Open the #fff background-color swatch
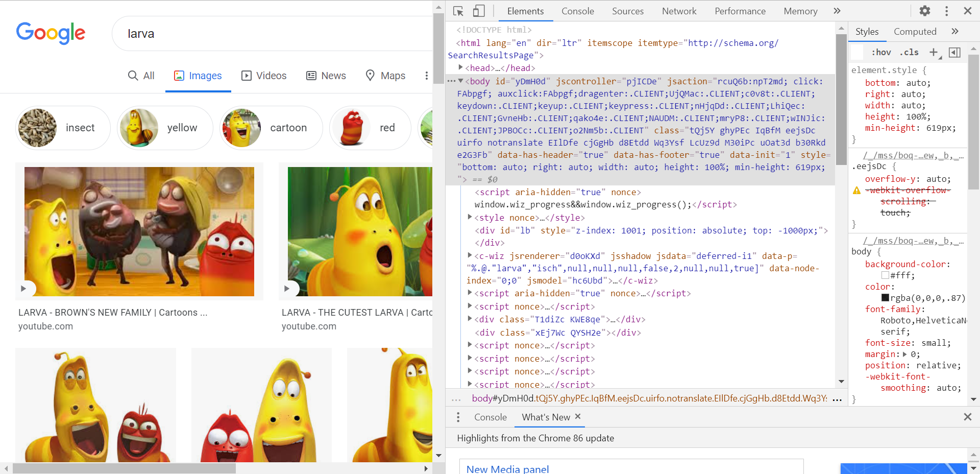This screenshot has height=474, width=980. [885, 275]
